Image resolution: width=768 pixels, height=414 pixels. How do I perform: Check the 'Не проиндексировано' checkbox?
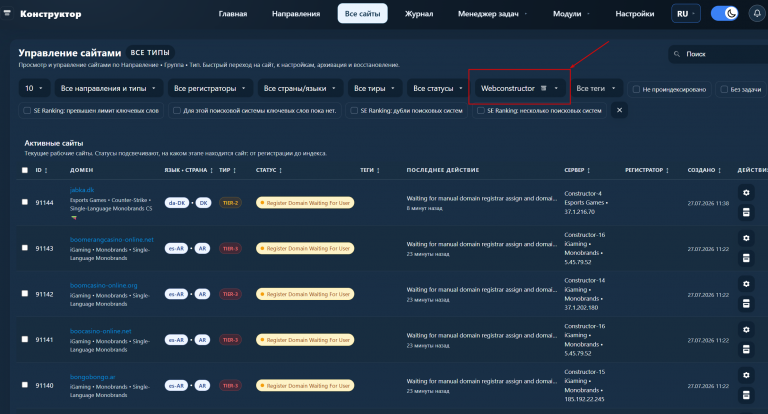click(x=636, y=89)
